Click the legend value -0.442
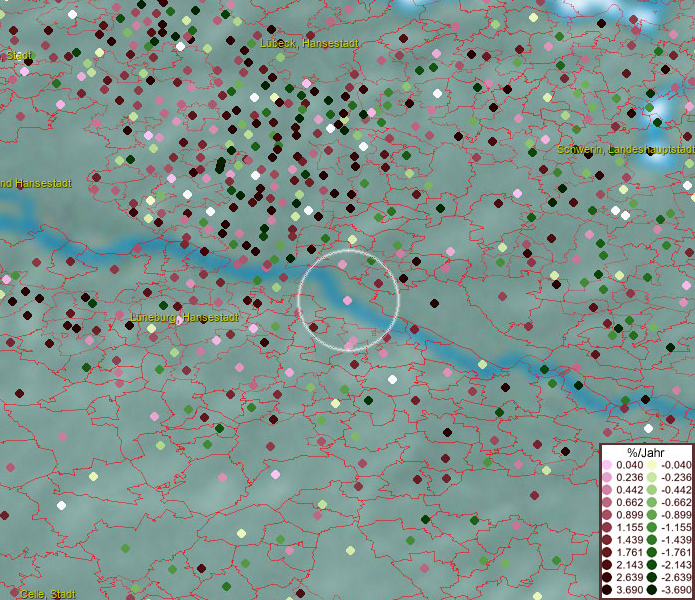695x600 pixels. point(676,490)
